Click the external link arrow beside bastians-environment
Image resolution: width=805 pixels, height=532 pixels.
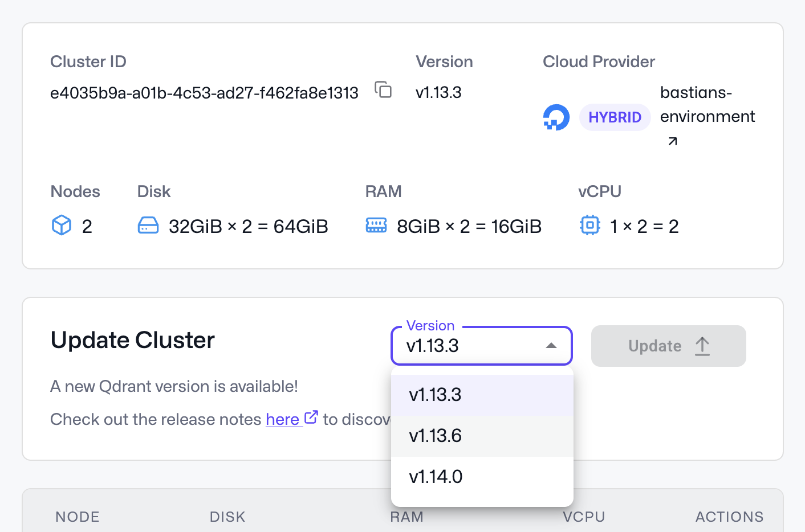[x=672, y=141]
